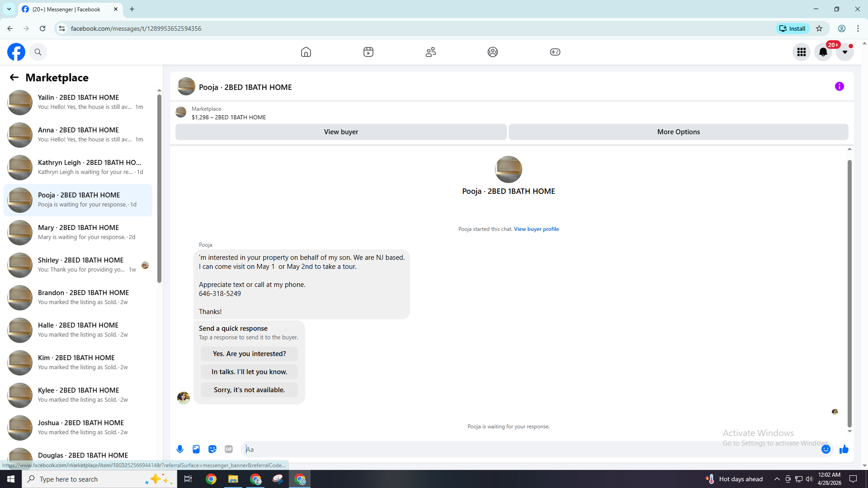This screenshot has width=868, height=488.
Task: Open the Facebook logo home link
Action: coord(16,52)
